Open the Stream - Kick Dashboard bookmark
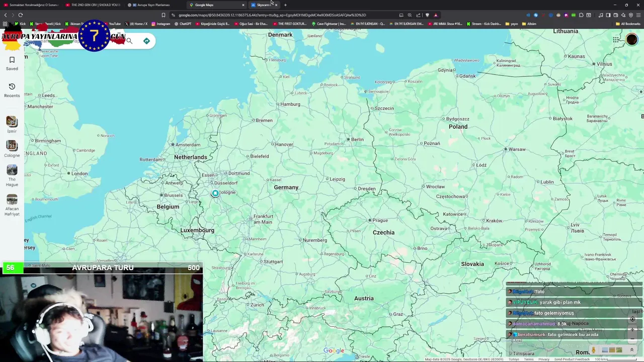 [x=484, y=24]
